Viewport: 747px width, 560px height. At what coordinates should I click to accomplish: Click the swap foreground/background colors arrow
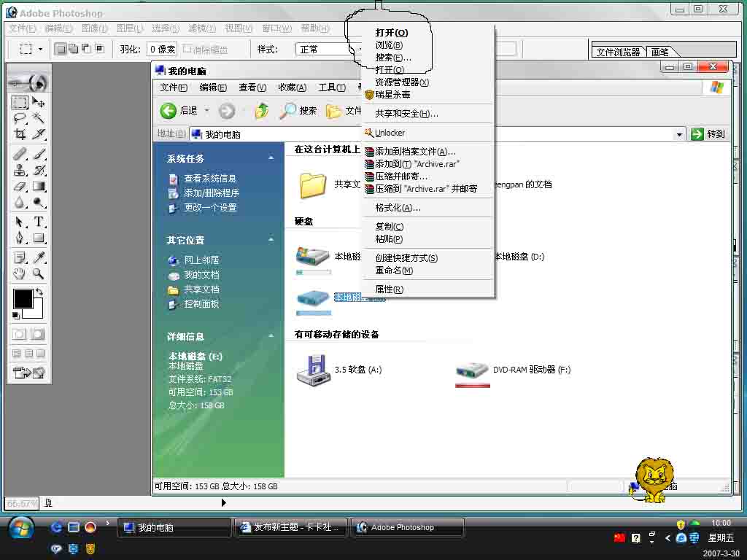tap(39, 291)
